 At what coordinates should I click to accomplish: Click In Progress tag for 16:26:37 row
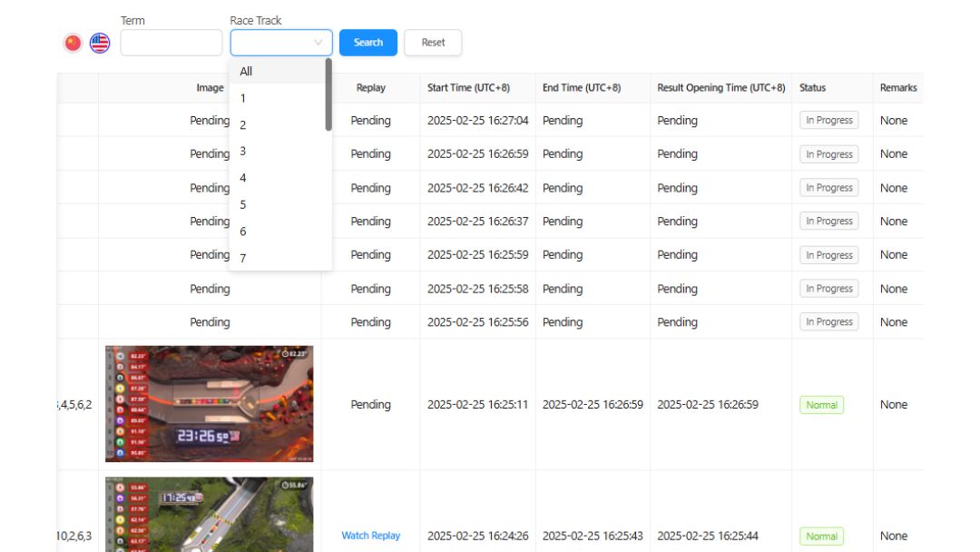tap(829, 222)
